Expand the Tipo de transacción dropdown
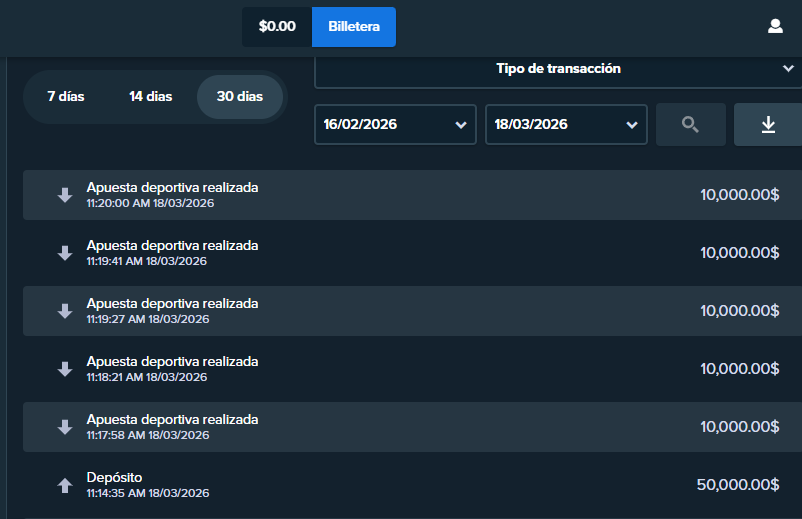This screenshot has height=519, width=802. pos(558,71)
